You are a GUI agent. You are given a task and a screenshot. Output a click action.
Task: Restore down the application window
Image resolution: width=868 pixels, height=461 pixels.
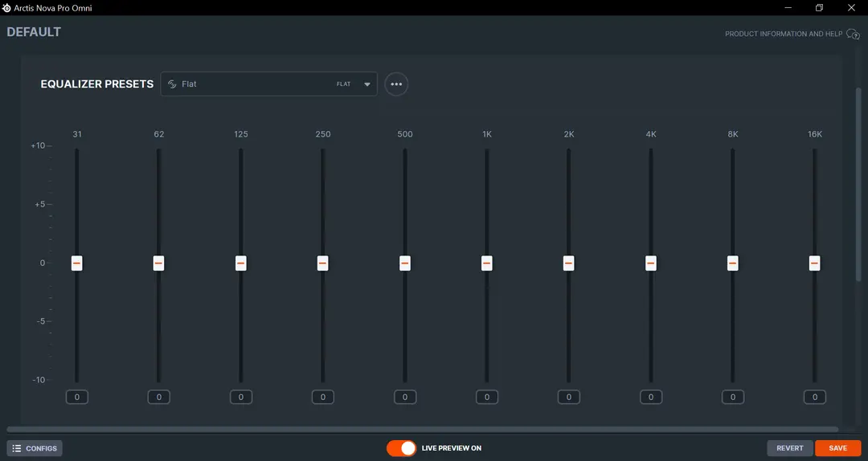click(x=819, y=8)
